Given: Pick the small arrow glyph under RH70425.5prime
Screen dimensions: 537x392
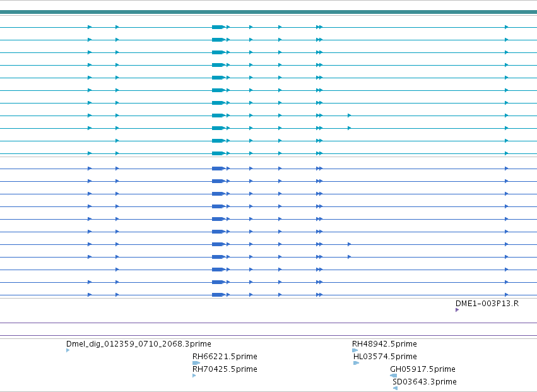Looking at the screenshot, I should click(x=194, y=376).
